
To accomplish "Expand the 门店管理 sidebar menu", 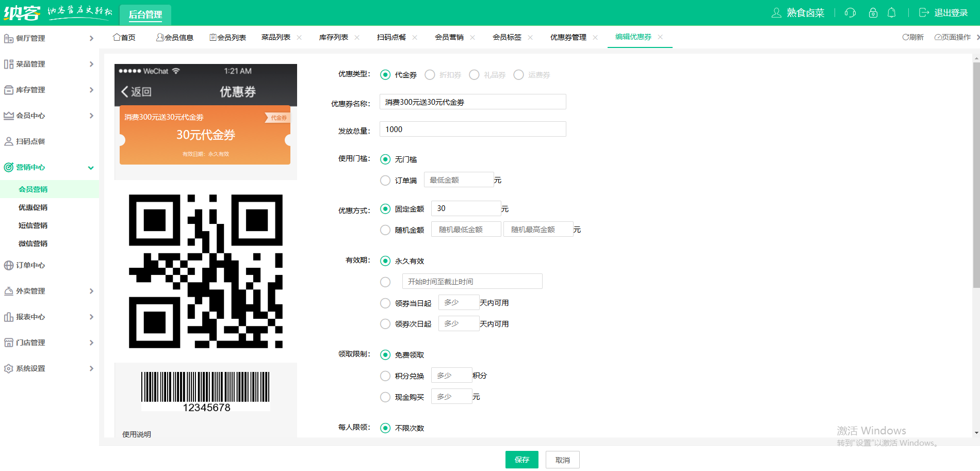I will point(91,343).
